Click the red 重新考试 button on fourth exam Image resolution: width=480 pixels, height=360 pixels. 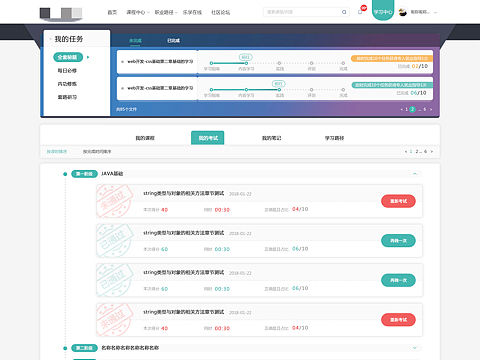pos(398,320)
